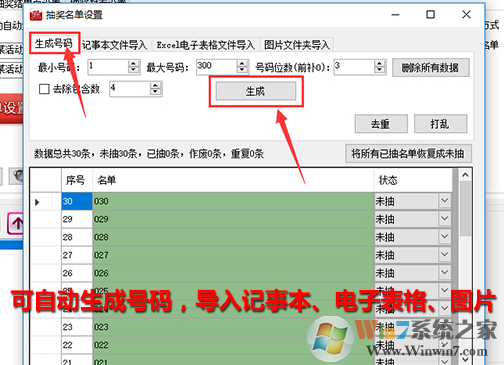The image size is (504, 365).
Task: Click the 序号 column header
Action: 76,180
